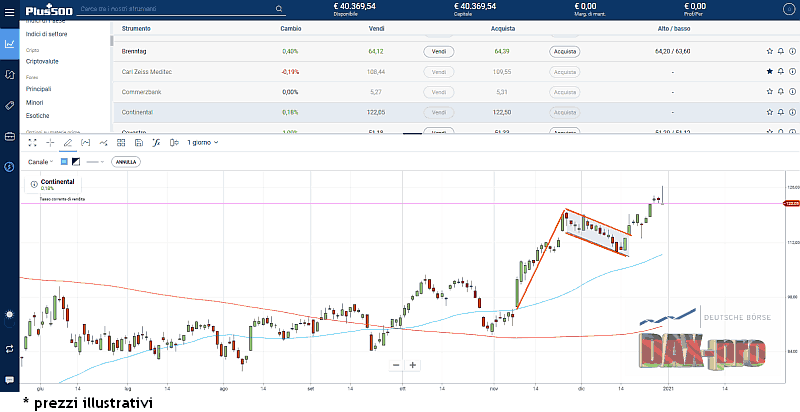
Task: Open the compare line chart icon
Action: click(103, 143)
